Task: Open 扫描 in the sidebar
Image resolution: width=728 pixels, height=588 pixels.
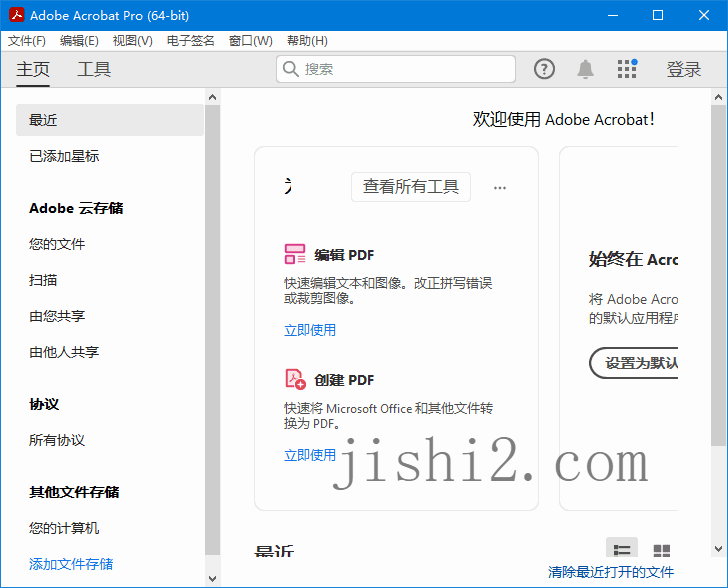Action: pos(43,280)
